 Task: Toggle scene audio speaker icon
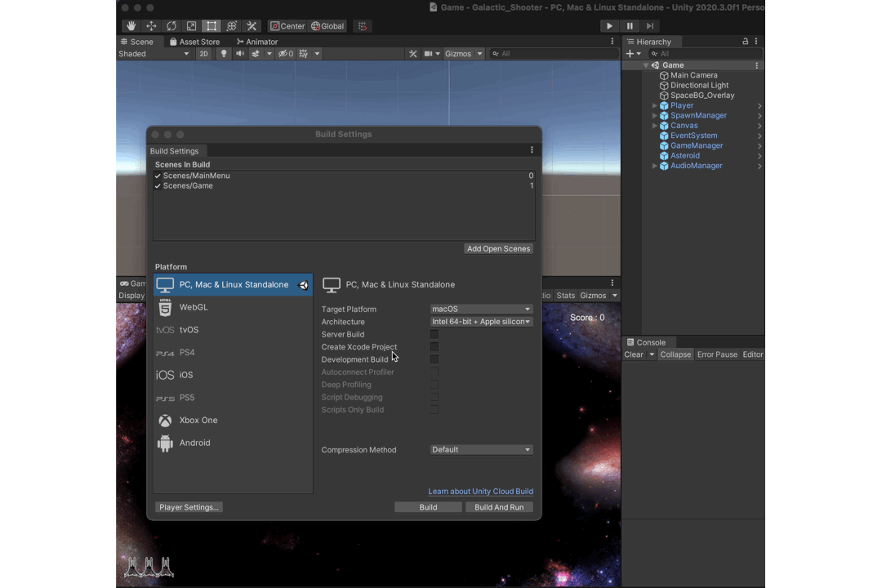pos(240,53)
